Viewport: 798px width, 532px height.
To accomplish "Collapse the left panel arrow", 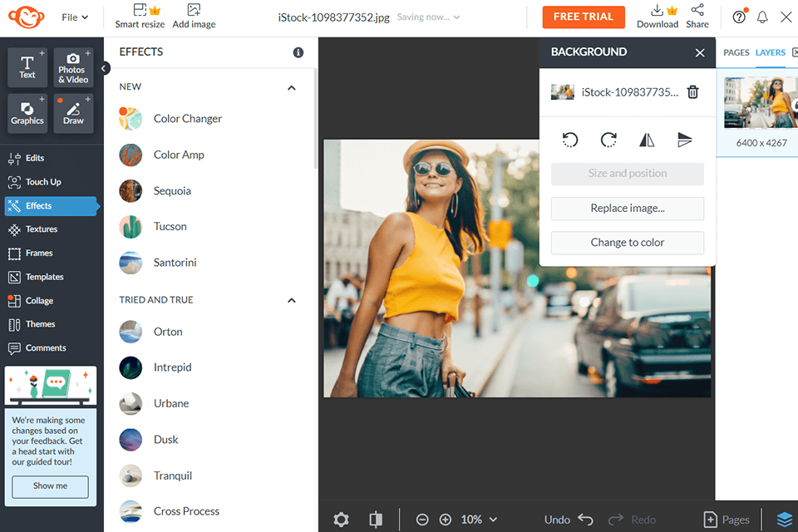I will click(104, 68).
